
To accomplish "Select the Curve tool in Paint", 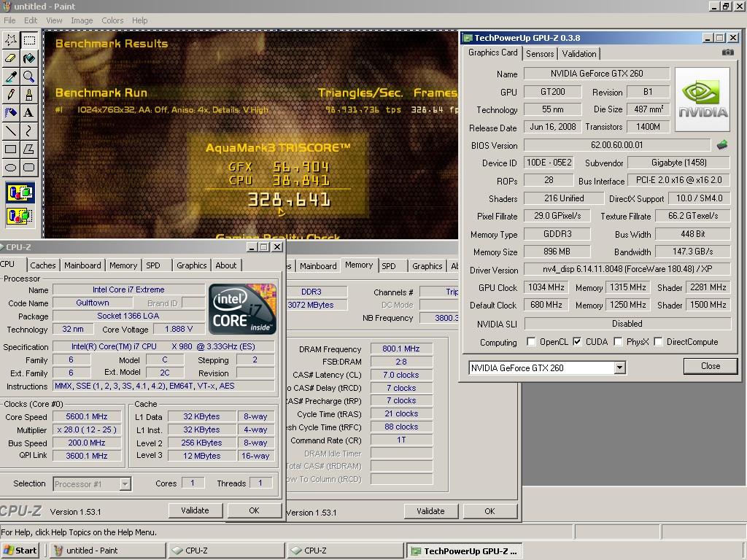I will 29,131.
